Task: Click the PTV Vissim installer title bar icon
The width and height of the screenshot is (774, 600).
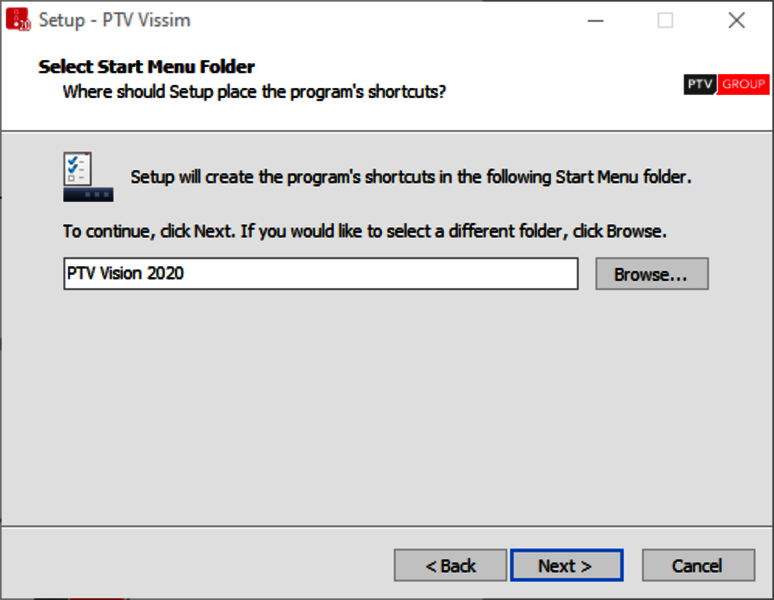Action: pos(18,20)
